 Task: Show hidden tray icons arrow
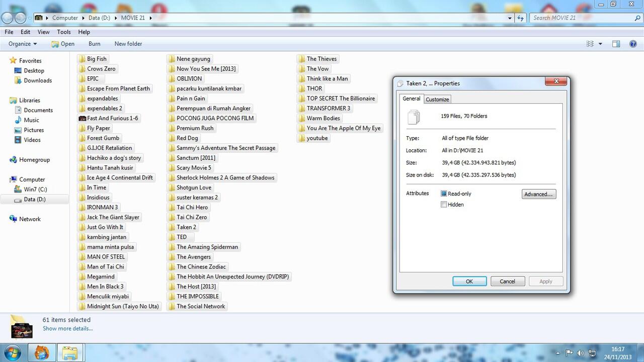coord(557,353)
